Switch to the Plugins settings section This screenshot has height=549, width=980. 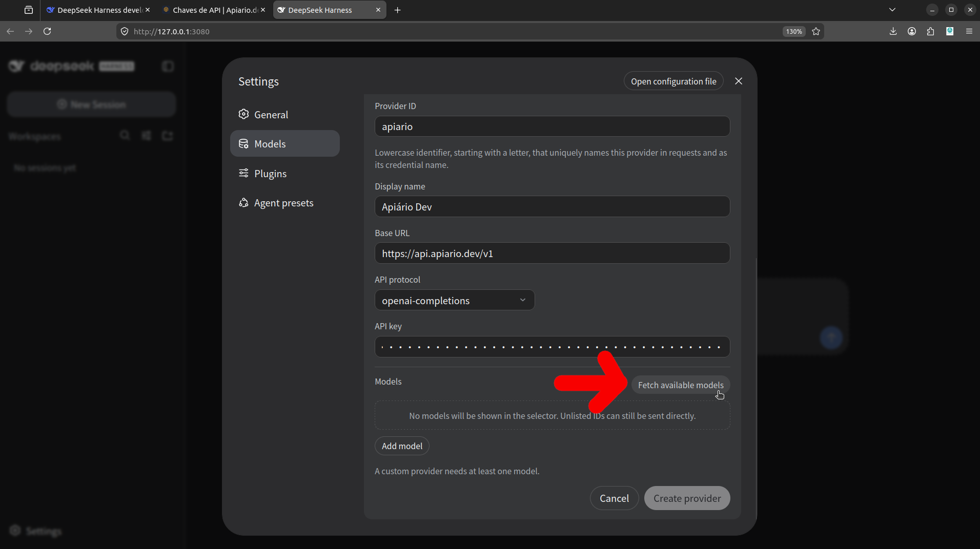tap(284, 173)
